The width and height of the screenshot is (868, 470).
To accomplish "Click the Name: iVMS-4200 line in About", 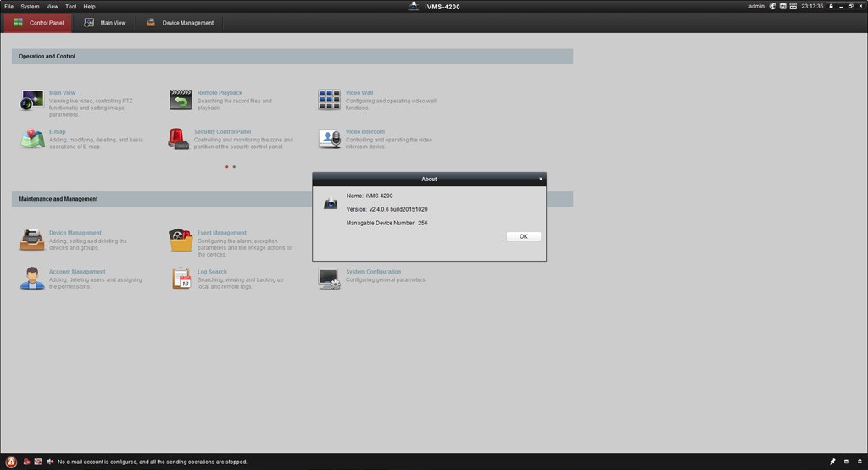I will coord(370,196).
